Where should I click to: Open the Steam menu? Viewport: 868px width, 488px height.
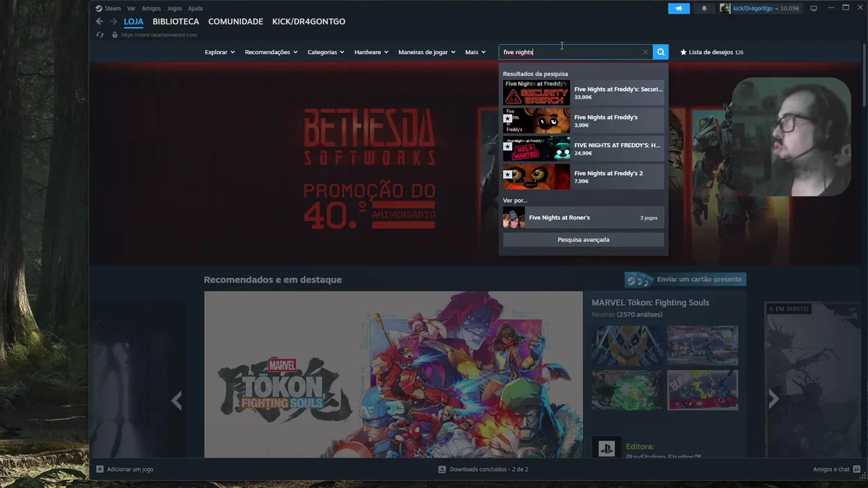112,8
